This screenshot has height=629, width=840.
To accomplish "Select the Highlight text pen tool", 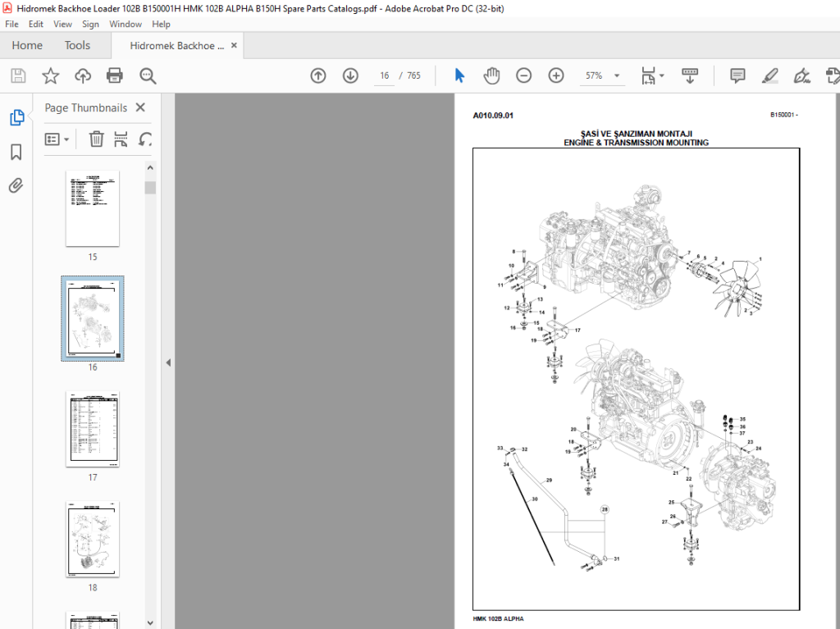I will [769, 75].
